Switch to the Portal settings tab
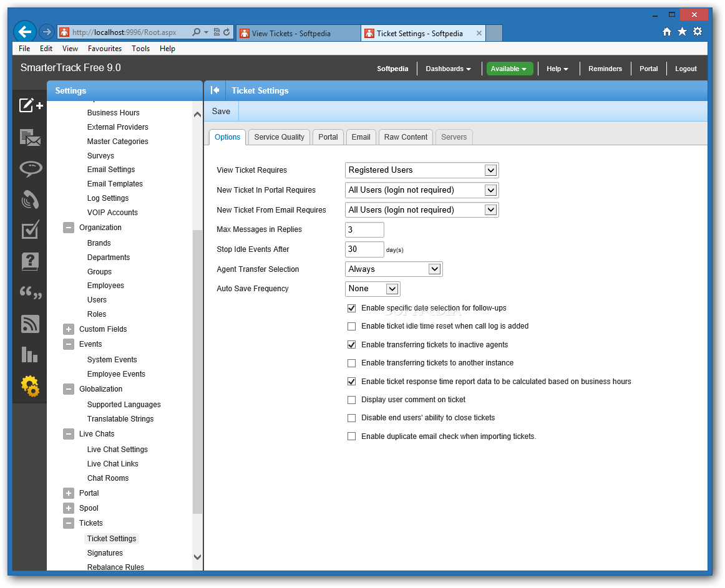 [328, 137]
